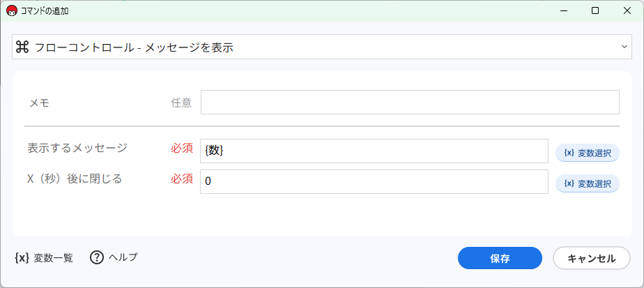Click the message field containing {数}

coord(374,151)
